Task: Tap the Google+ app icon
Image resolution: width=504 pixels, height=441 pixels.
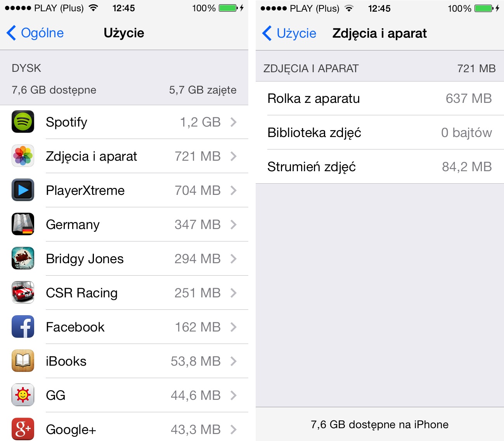Action: (23, 429)
